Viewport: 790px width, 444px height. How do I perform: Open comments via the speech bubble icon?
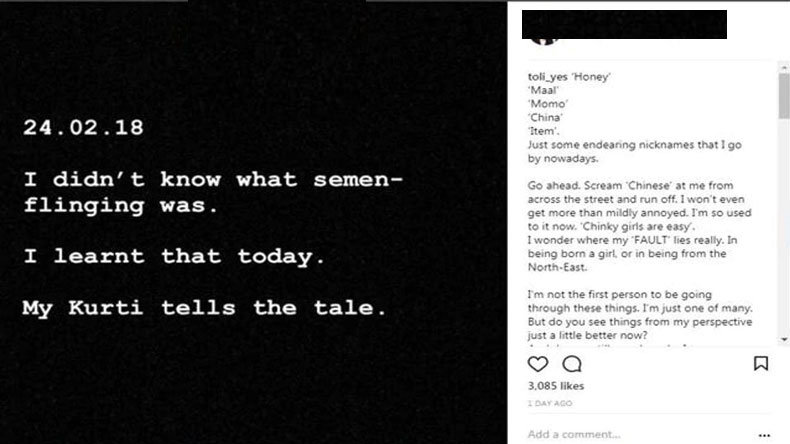pos(572,363)
